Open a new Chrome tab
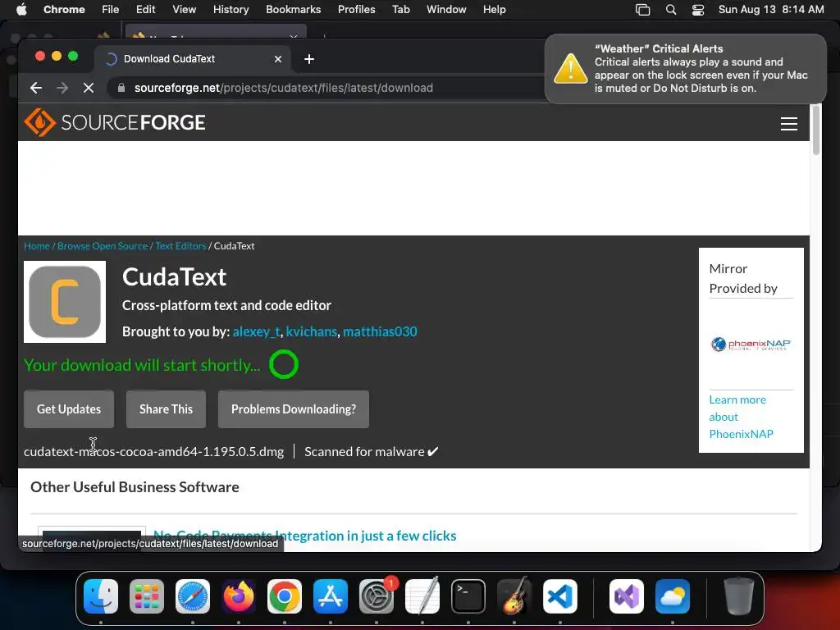 (x=309, y=59)
